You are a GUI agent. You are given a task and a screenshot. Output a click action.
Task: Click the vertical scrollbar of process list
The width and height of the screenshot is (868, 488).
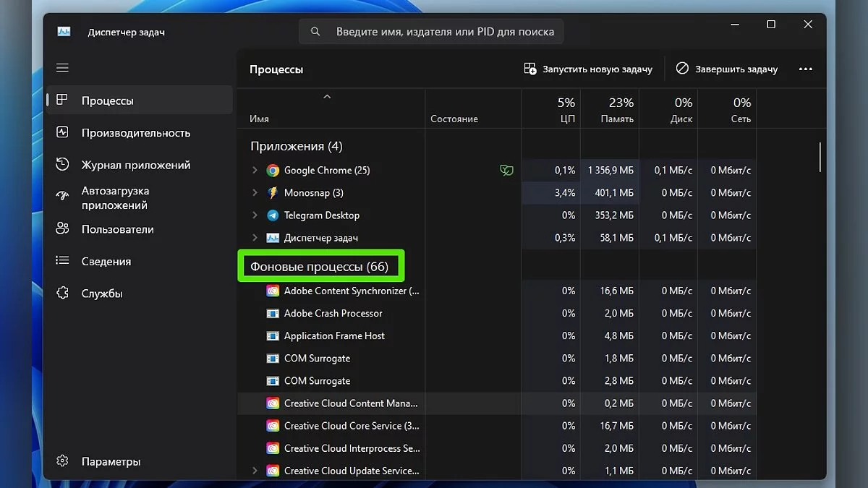pos(820,158)
